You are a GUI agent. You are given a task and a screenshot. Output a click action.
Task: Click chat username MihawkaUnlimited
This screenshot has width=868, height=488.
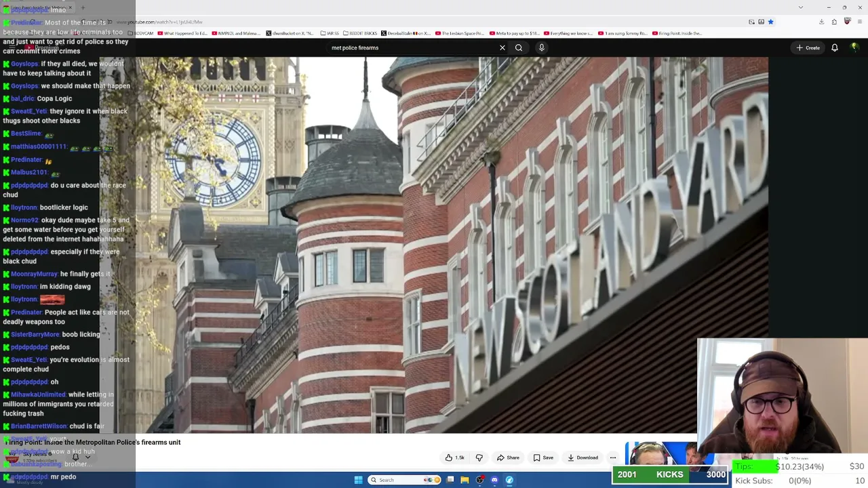[x=38, y=394]
